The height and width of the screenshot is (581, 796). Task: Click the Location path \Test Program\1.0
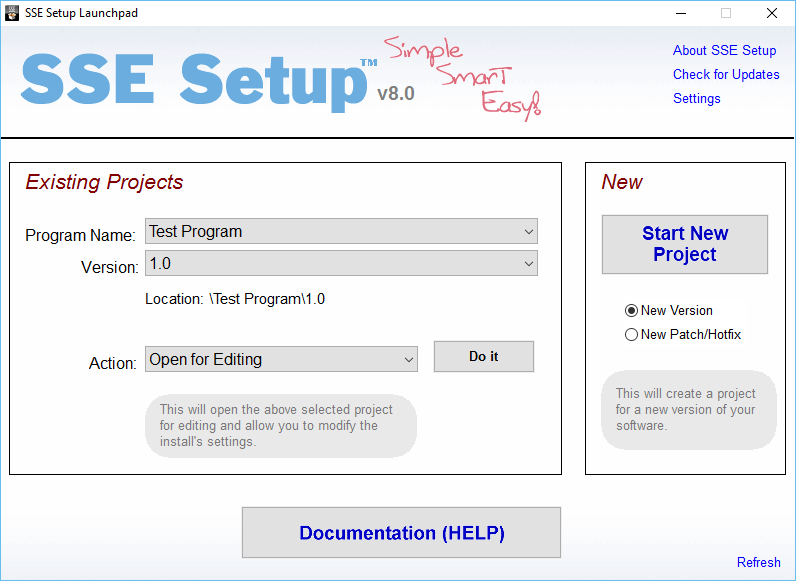[267, 299]
